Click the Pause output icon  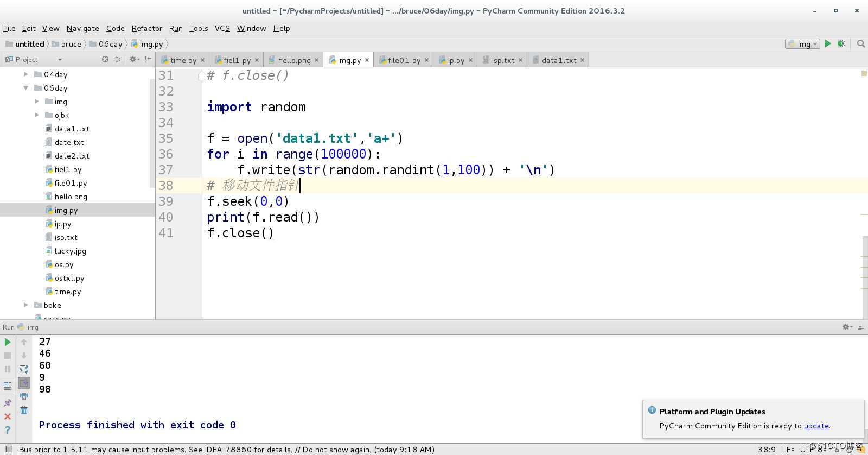[8, 369]
